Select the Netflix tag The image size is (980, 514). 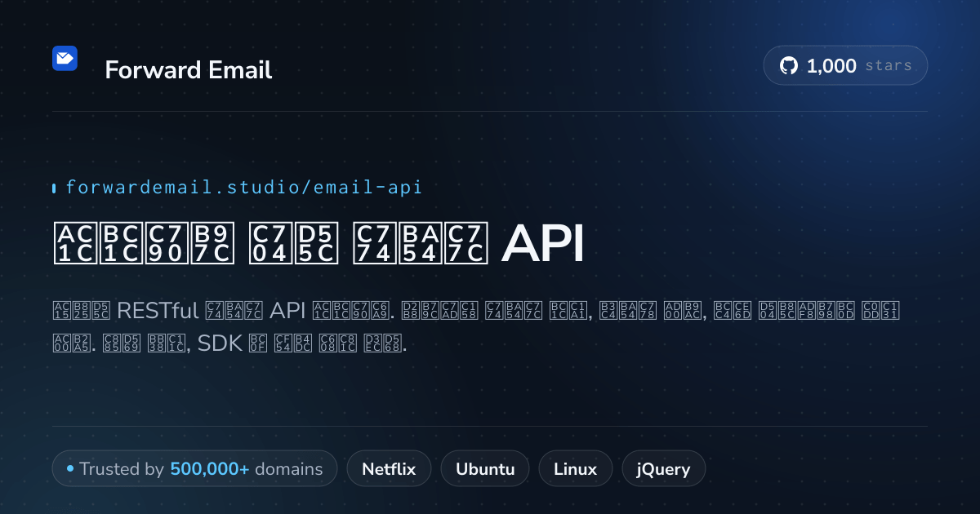pyautogui.click(x=389, y=469)
